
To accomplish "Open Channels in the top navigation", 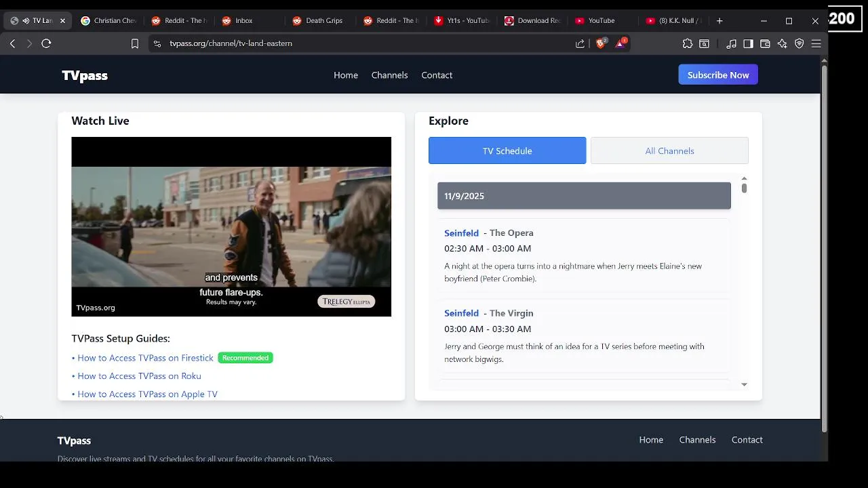I will (389, 75).
